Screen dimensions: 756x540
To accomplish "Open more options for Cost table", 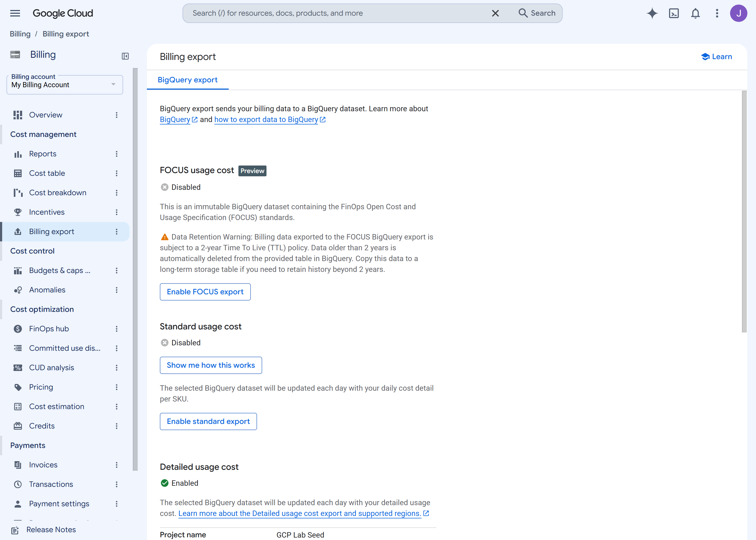I will click(116, 173).
